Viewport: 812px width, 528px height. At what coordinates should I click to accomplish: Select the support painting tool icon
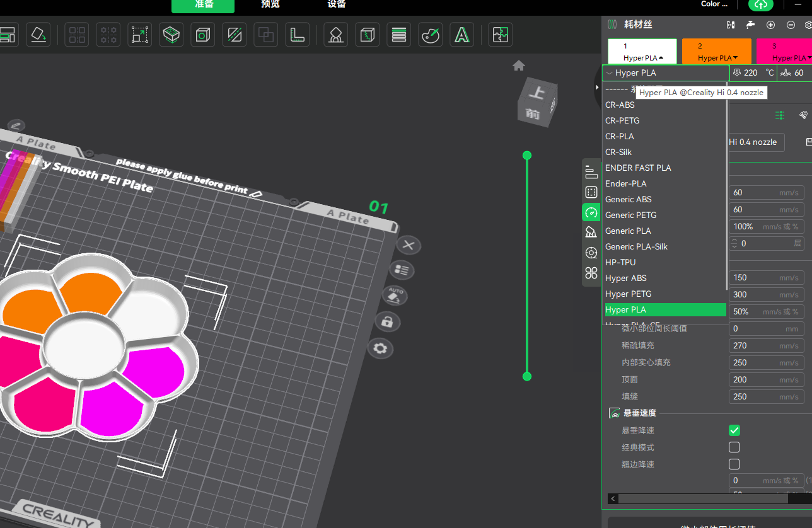(335, 34)
